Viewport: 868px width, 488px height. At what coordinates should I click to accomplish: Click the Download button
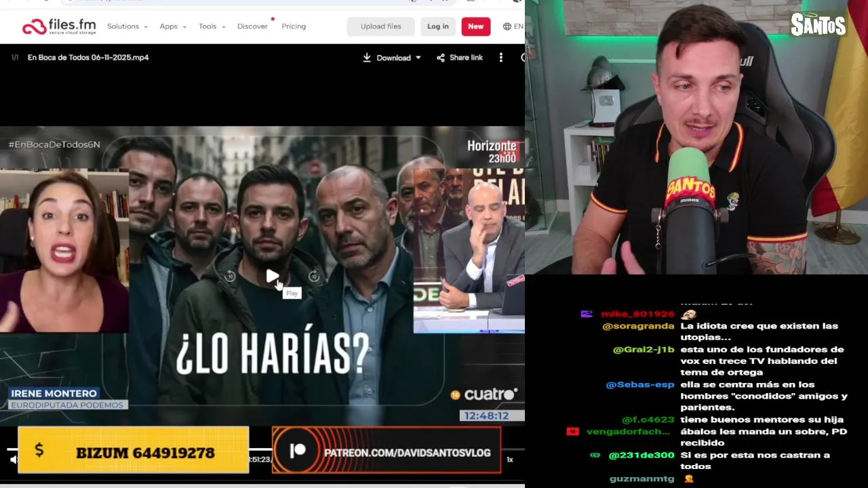pyautogui.click(x=387, y=58)
